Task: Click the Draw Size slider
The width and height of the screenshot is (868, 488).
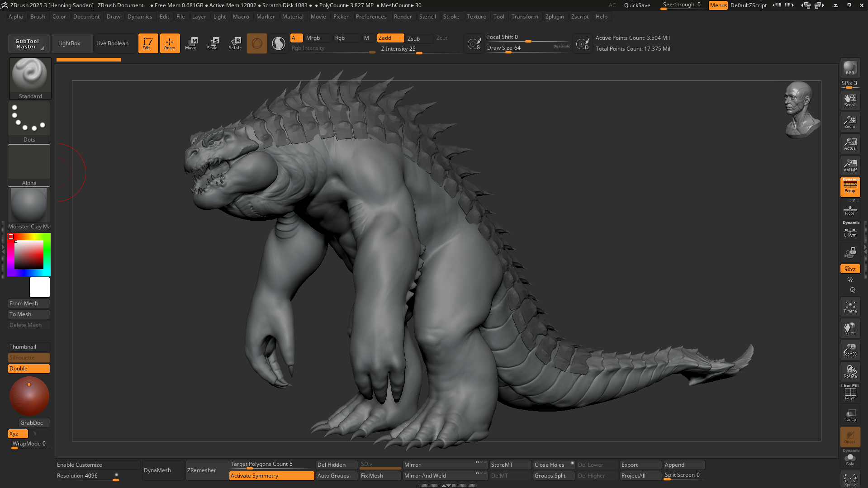Action: coord(528,48)
